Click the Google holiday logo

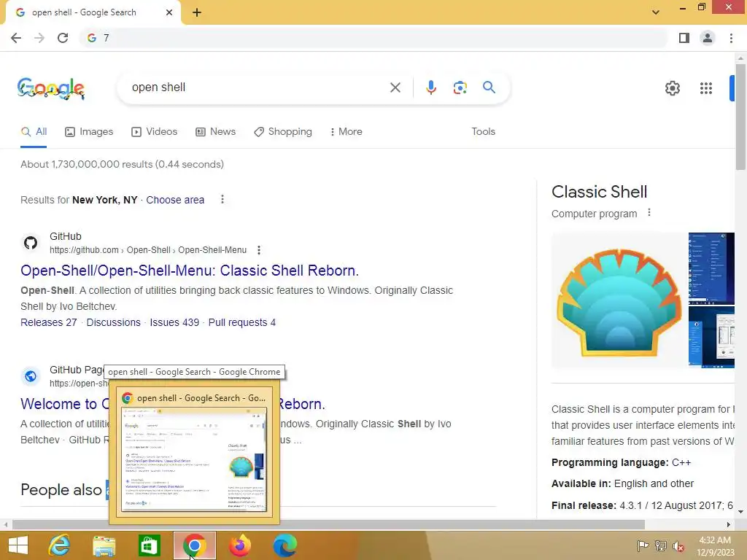pos(51,88)
